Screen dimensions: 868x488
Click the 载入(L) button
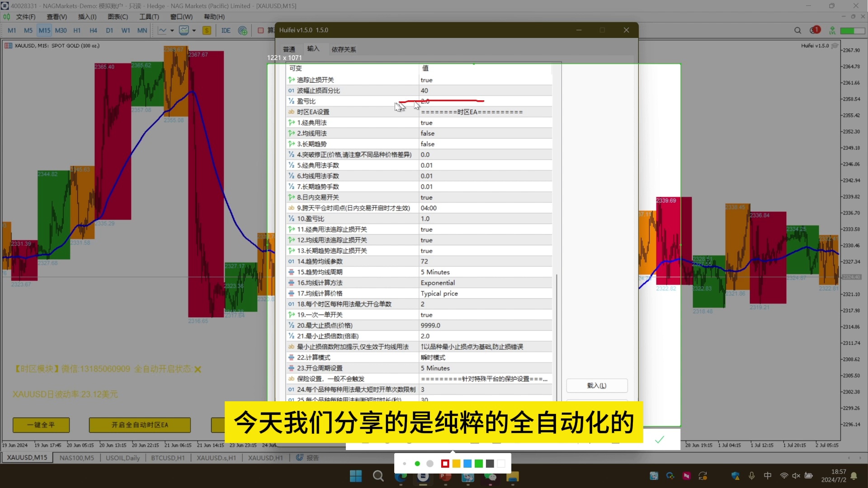596,385
